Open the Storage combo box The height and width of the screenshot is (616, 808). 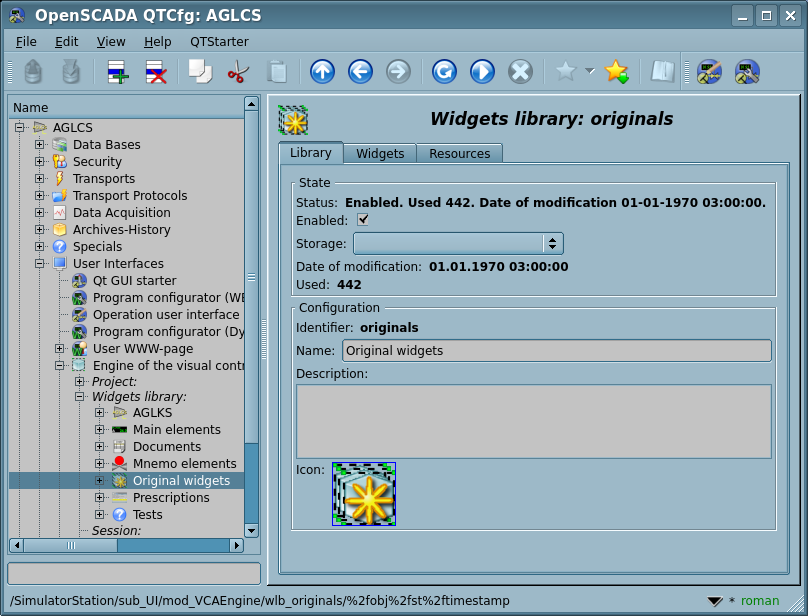click(x=458, y=243)
